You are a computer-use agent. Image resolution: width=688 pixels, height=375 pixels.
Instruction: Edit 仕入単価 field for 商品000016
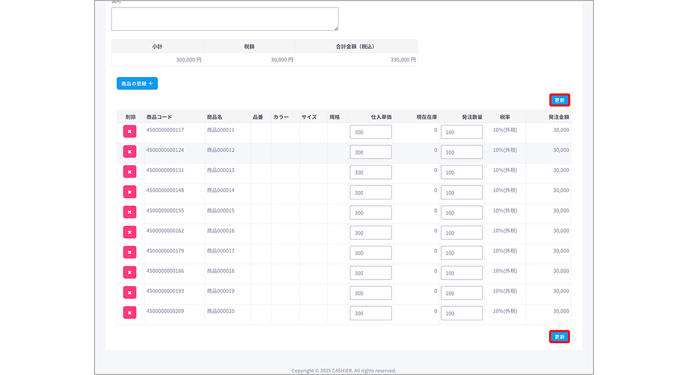(371, 233)
